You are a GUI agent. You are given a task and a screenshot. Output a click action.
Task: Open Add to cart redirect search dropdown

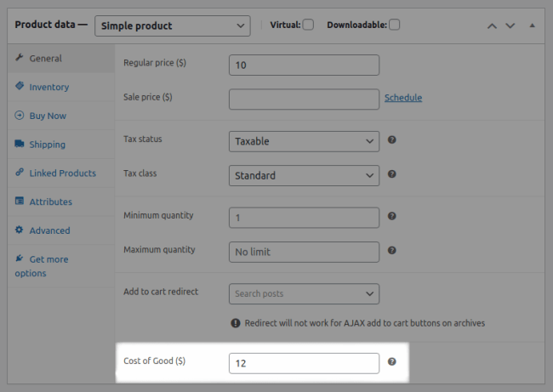coord(304,293)
